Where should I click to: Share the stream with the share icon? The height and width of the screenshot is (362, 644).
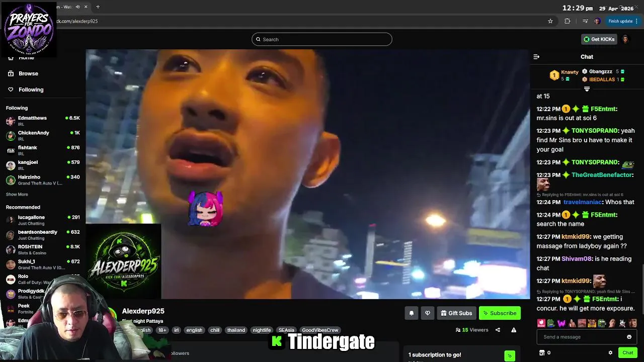498,330
